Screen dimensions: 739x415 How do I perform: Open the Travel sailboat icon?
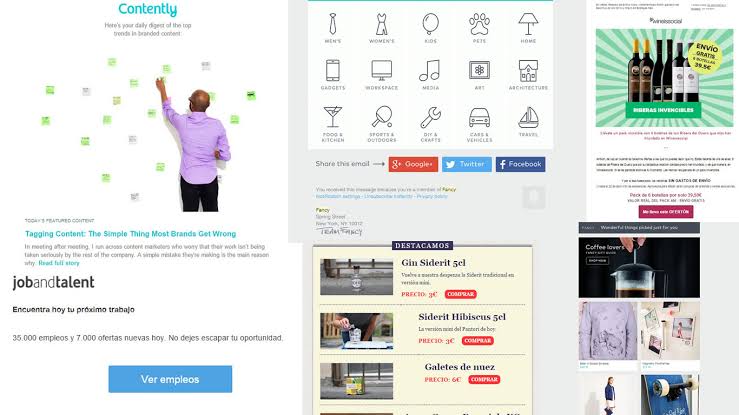click(528, 117)
